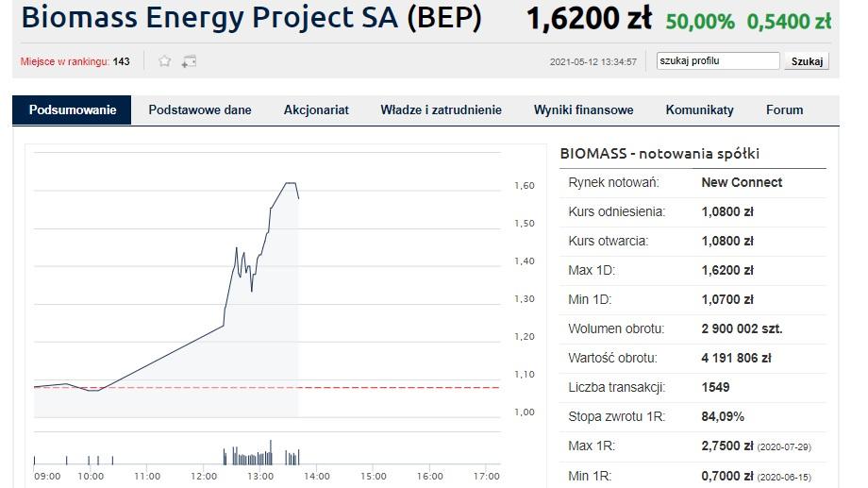The image size is (868, 488).
Task: Click the New Connect market value
Action: (742, 182)
